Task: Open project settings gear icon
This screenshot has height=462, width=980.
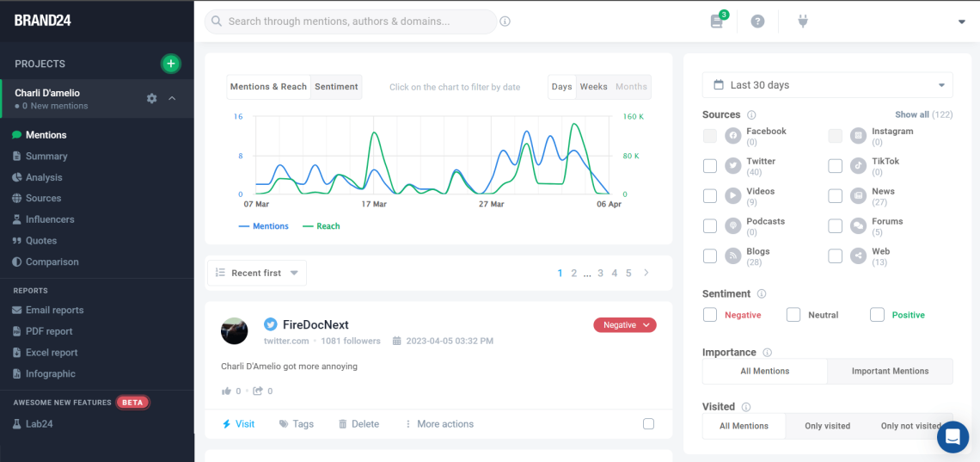Action: pos(152,98)
